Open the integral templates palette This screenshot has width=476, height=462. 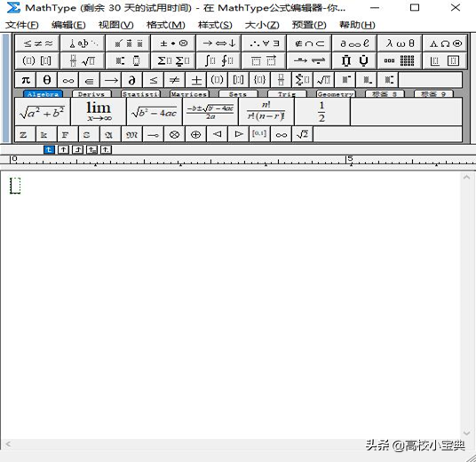[x=218, y=60]
